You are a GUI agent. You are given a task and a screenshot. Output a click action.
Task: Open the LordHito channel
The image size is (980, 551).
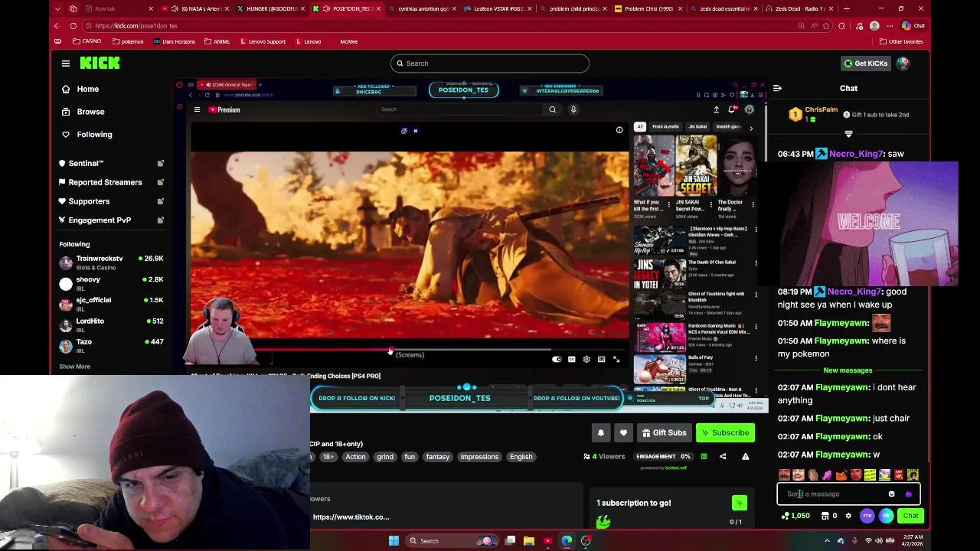pos(112,324)
